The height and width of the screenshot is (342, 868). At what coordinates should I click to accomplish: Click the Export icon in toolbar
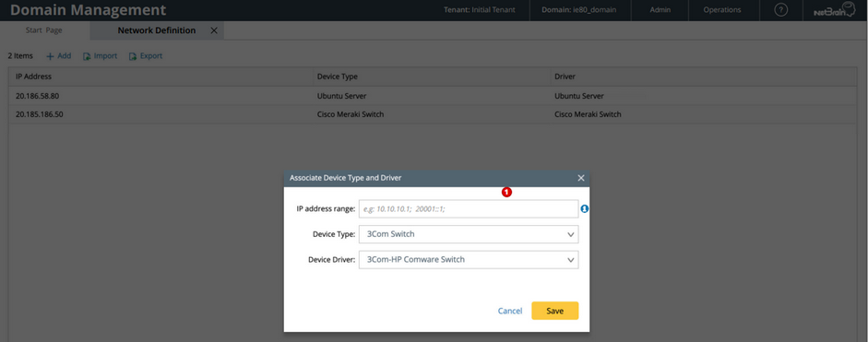[x=133, y=56]
